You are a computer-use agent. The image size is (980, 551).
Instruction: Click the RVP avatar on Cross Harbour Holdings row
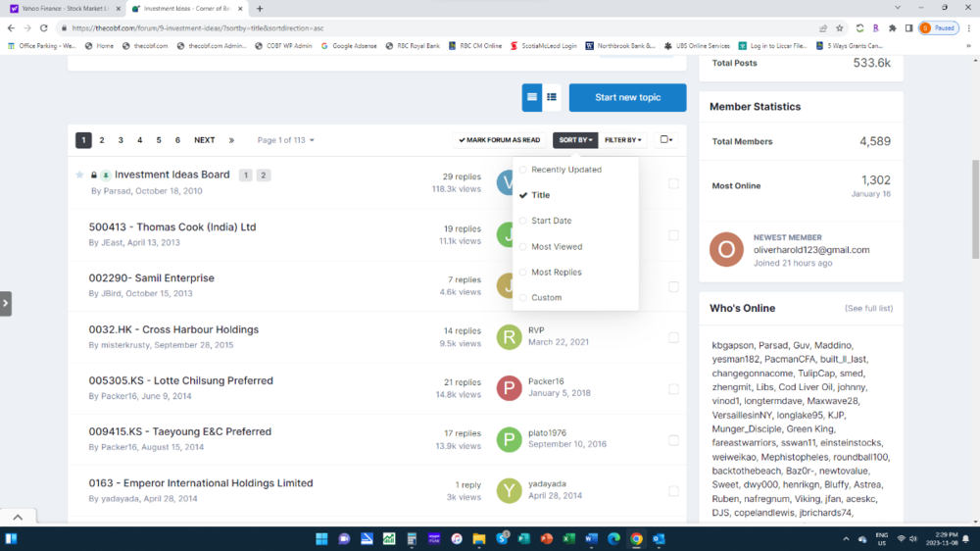tap(509, 337)
